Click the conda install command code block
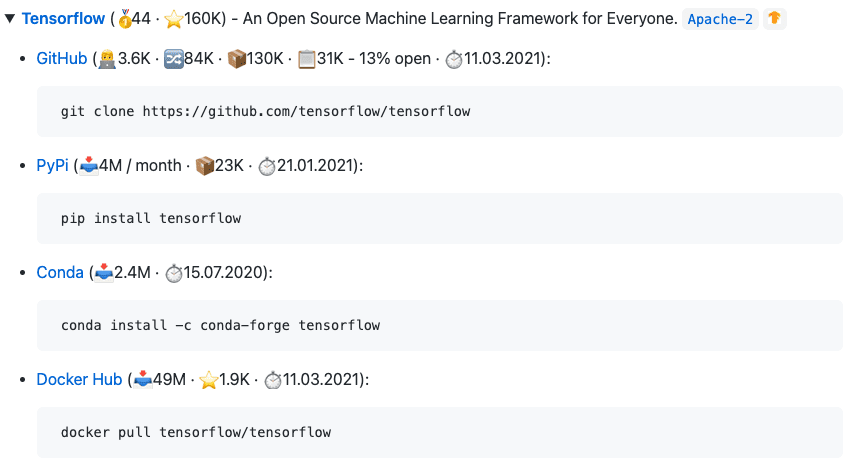Image resolution: width=863 pixels, height=466 pixels. tap(440, 325)
